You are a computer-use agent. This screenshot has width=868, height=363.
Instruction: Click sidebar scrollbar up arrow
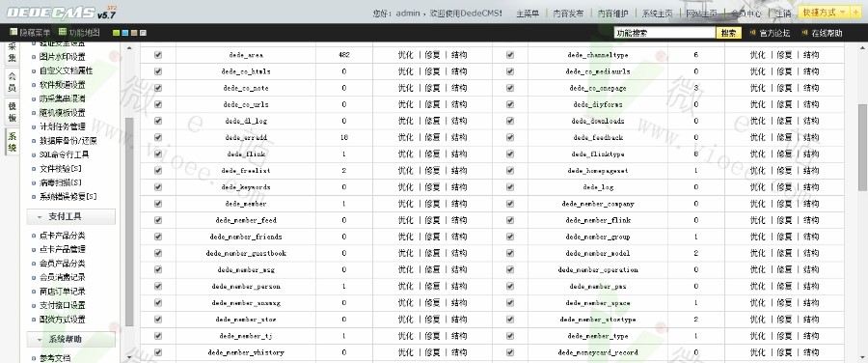point(129,48)
